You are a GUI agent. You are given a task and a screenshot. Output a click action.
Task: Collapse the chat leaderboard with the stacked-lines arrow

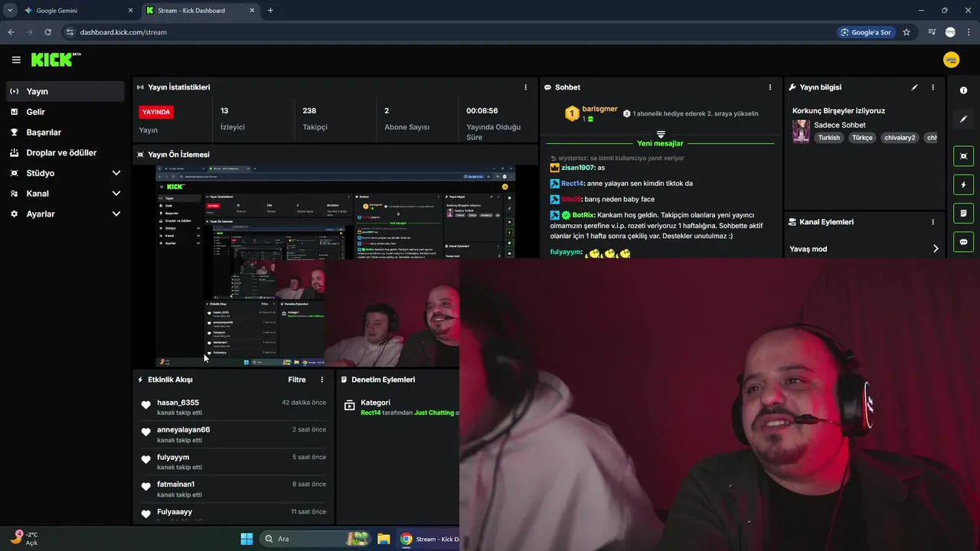(661, 135)
